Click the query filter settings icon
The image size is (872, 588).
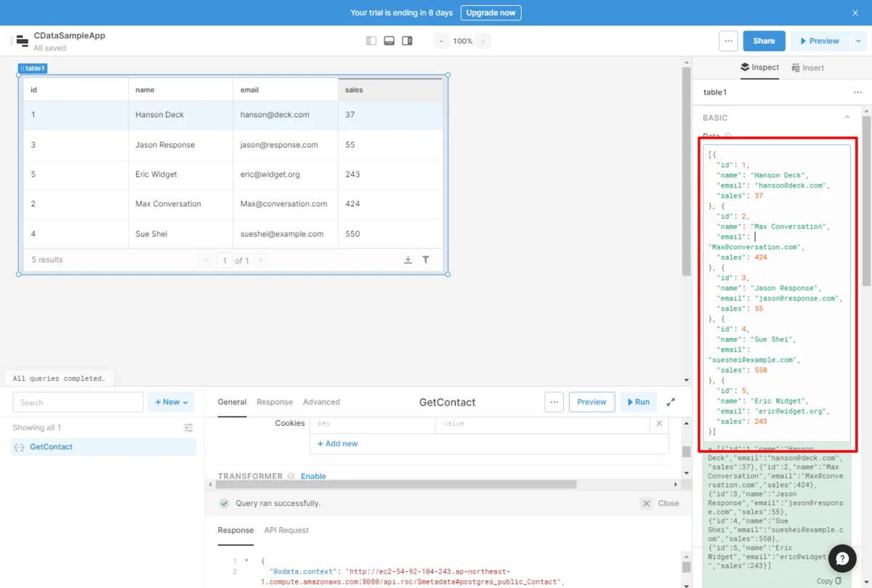(x=188, y=427)
